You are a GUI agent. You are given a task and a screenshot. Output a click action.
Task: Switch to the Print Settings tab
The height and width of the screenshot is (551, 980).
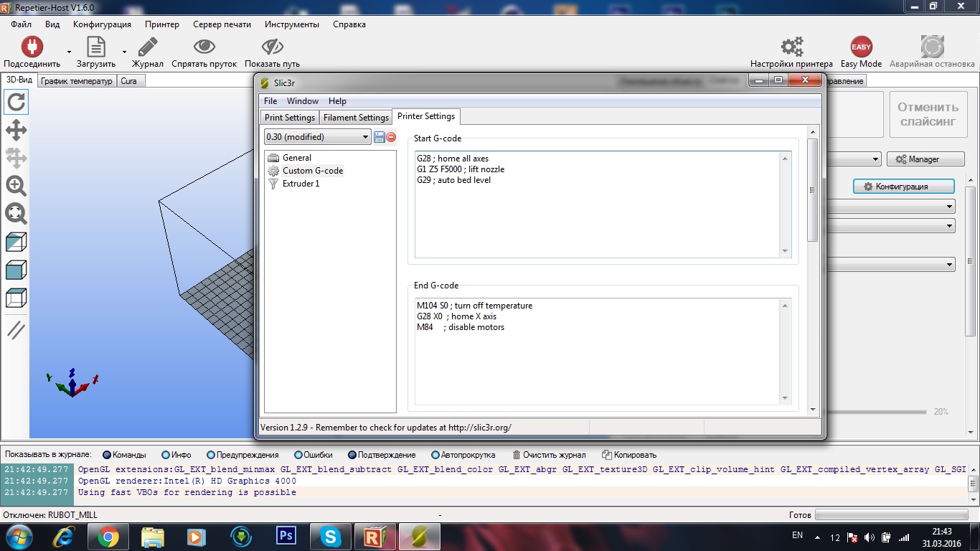[x=290, y=118]
